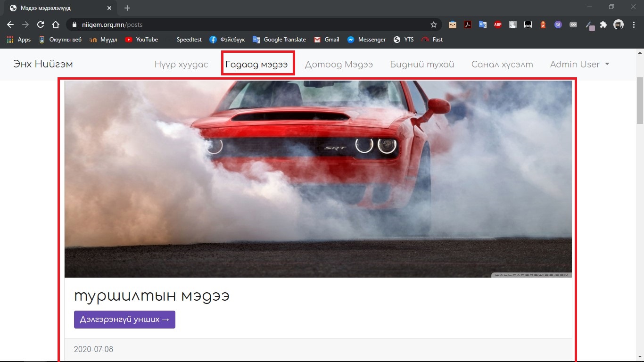
Task: Switch to the Дотоод Мэдээ nav item
Action: click(339, 65)
